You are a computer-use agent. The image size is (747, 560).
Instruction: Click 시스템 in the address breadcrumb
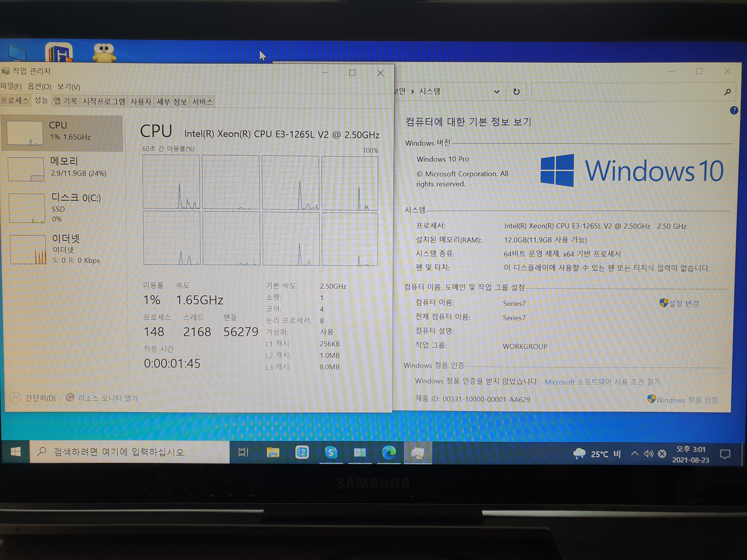coord(430,91)
